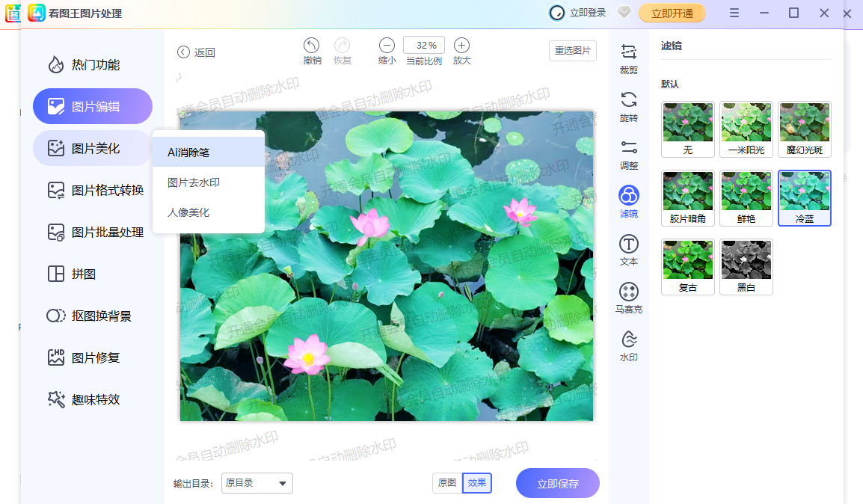The width and height of the screenshot is (863, 504).
Task: Open 图片美化 to show its submenu
Action: click(x=92, y=148)
